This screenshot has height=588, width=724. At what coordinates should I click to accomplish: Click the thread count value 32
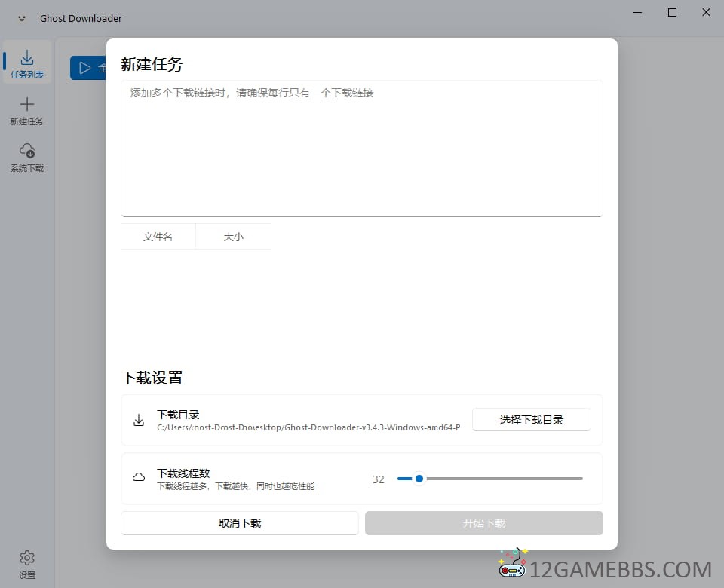379,479
